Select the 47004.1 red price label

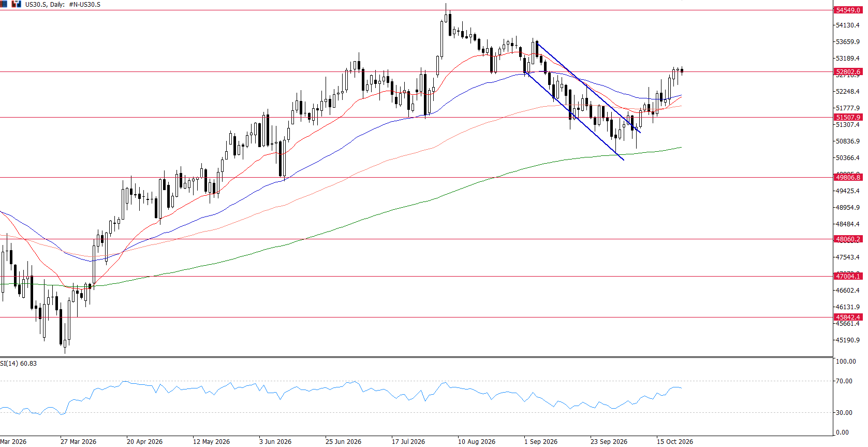pos(848,277)
